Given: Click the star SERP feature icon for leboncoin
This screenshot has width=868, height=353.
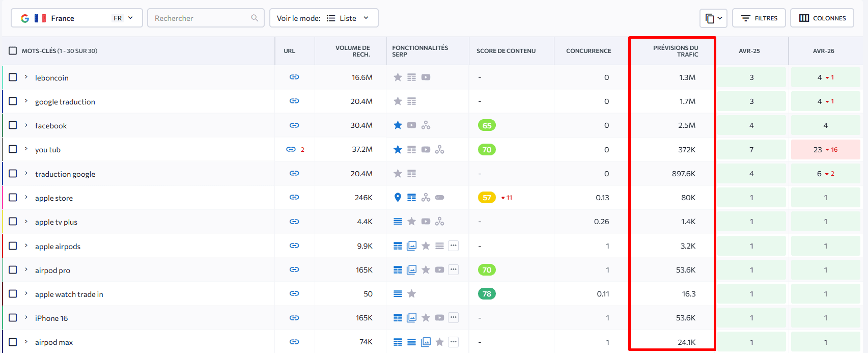Looking at the screenshot, I should 398,77.
